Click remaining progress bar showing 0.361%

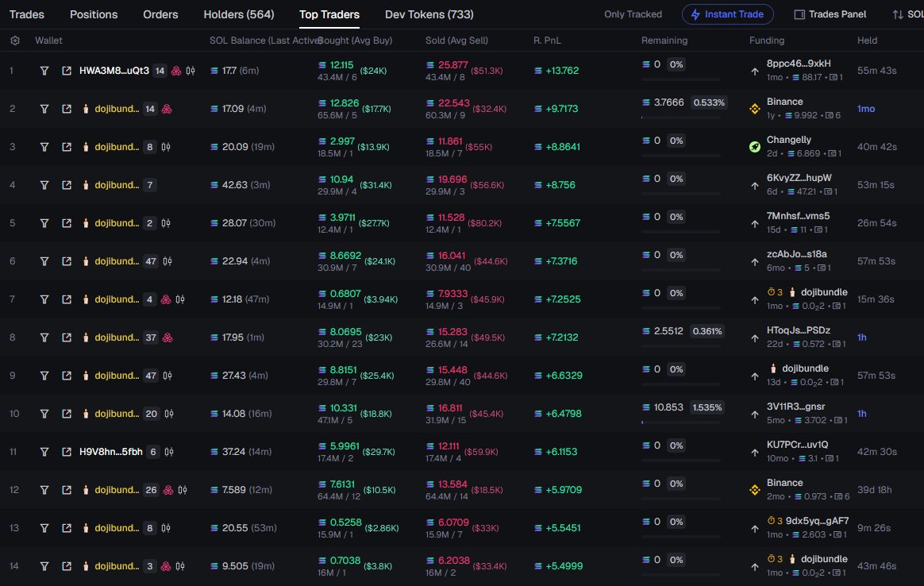pos(680,346)
